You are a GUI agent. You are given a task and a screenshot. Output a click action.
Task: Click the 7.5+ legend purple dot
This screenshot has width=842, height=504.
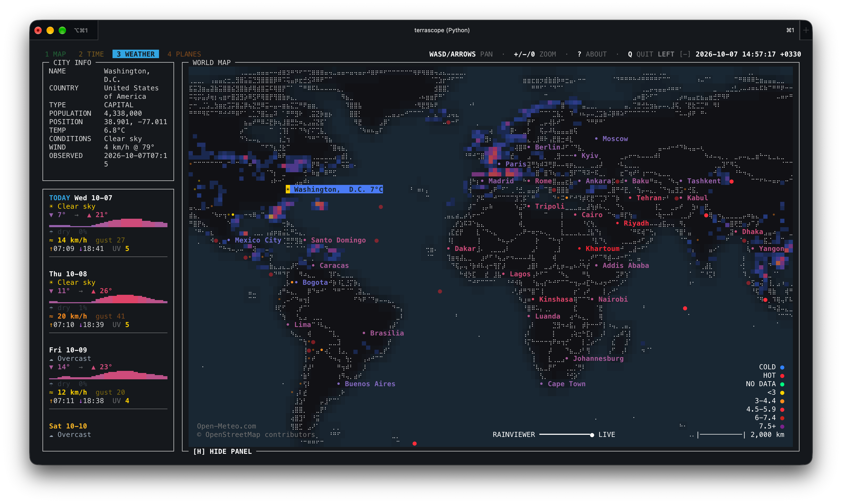[x=782, y=426]
